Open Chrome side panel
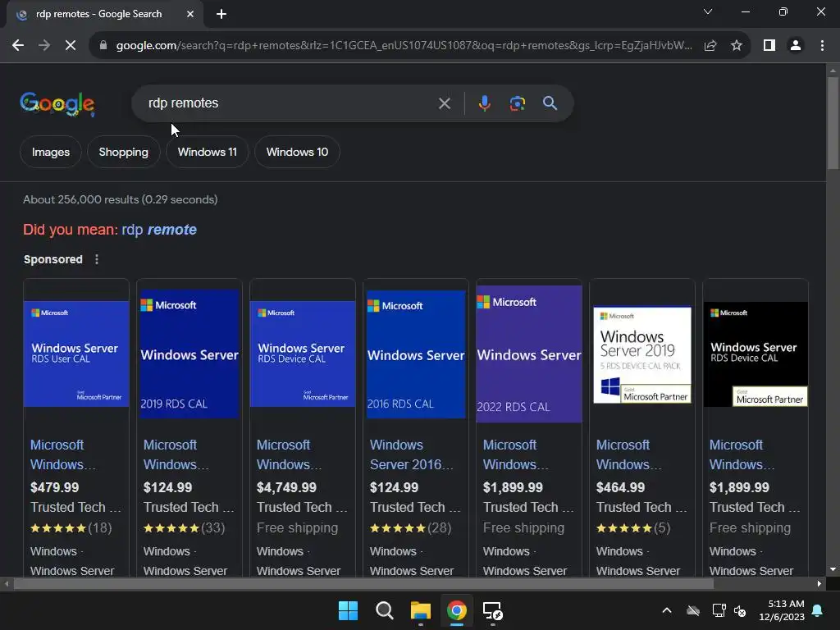The width and height of the screenshot is (840, 630). click(x=769, y=46)
